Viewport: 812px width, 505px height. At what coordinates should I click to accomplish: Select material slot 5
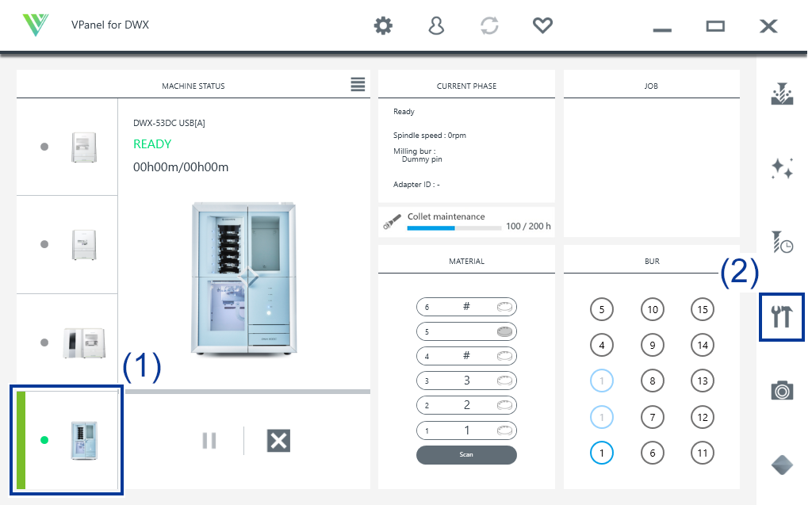[466, 331]
